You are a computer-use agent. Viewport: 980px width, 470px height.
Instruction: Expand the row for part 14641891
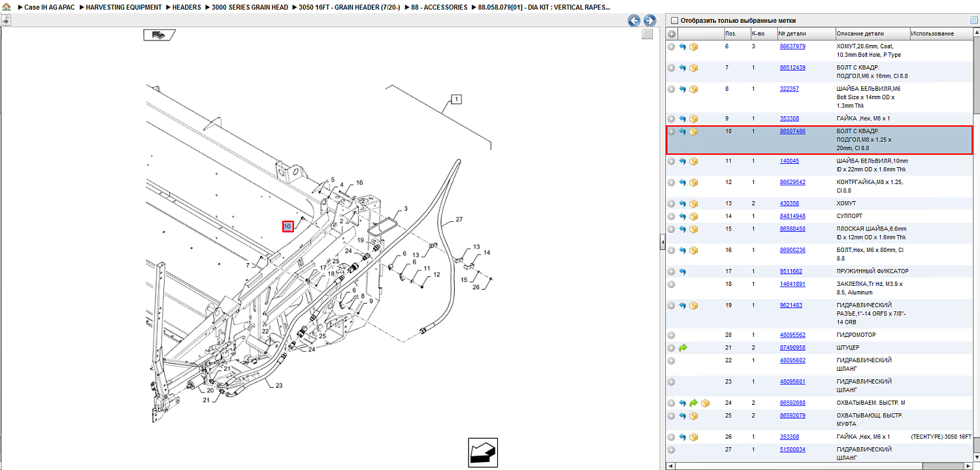pos(671,285)
